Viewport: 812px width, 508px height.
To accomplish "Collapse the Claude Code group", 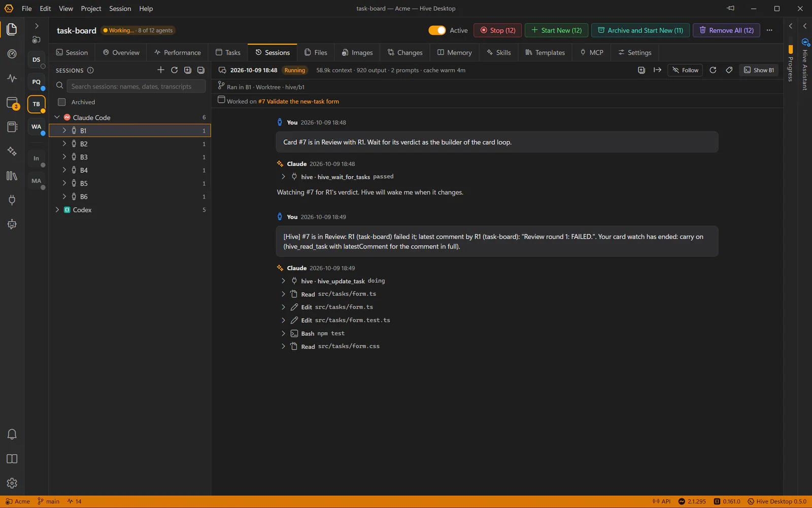I will pyautogui.click(x=57, y=117).
